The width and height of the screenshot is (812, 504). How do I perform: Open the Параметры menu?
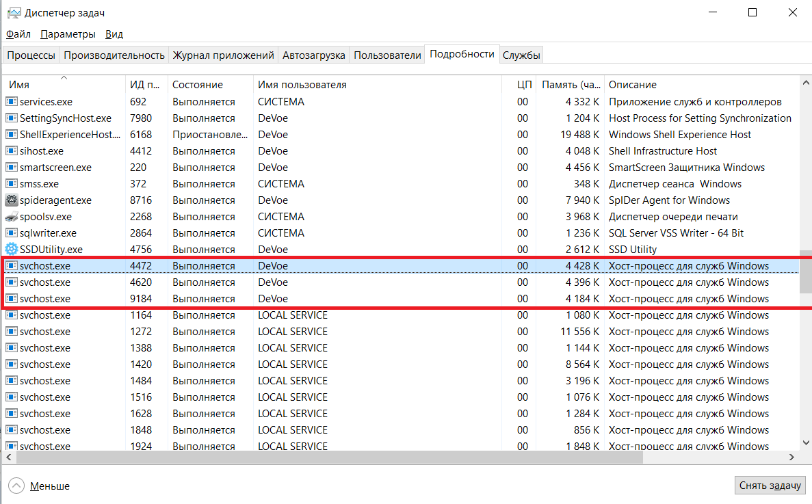click(68, 34)
